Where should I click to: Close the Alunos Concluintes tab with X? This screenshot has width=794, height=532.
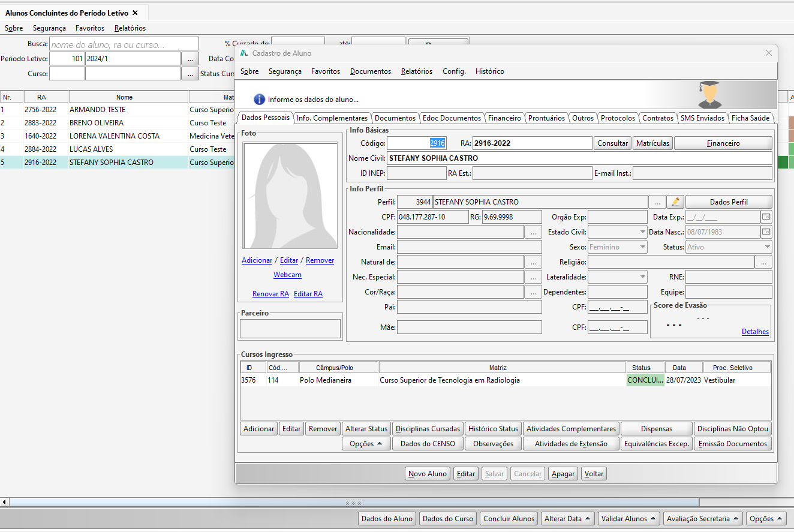[x=135, y=13]
